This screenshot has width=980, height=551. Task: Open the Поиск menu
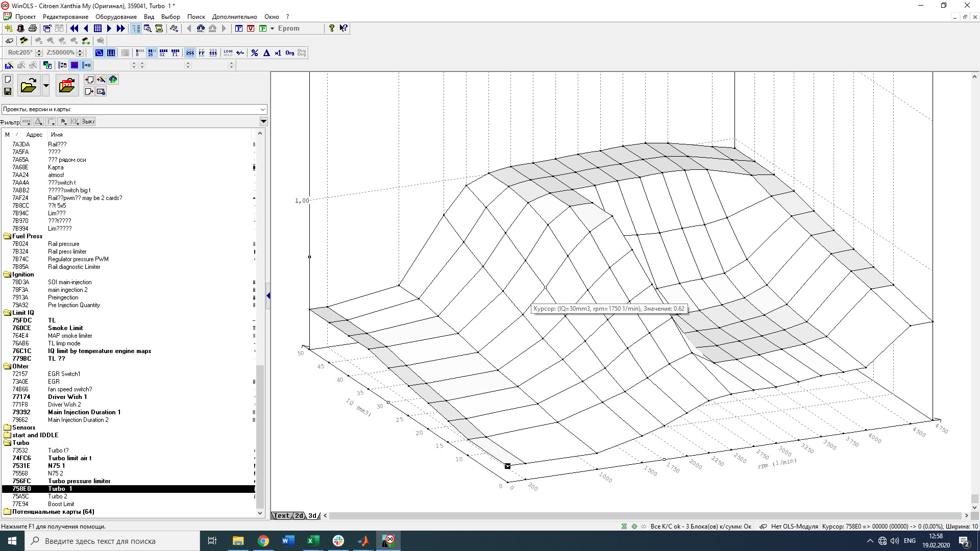[196, 17]
